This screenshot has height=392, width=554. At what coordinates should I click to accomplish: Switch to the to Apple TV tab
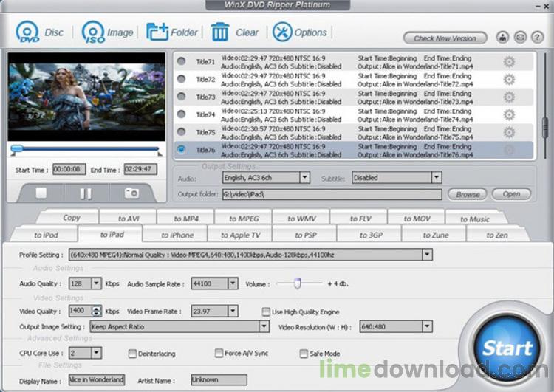[241, 235]
